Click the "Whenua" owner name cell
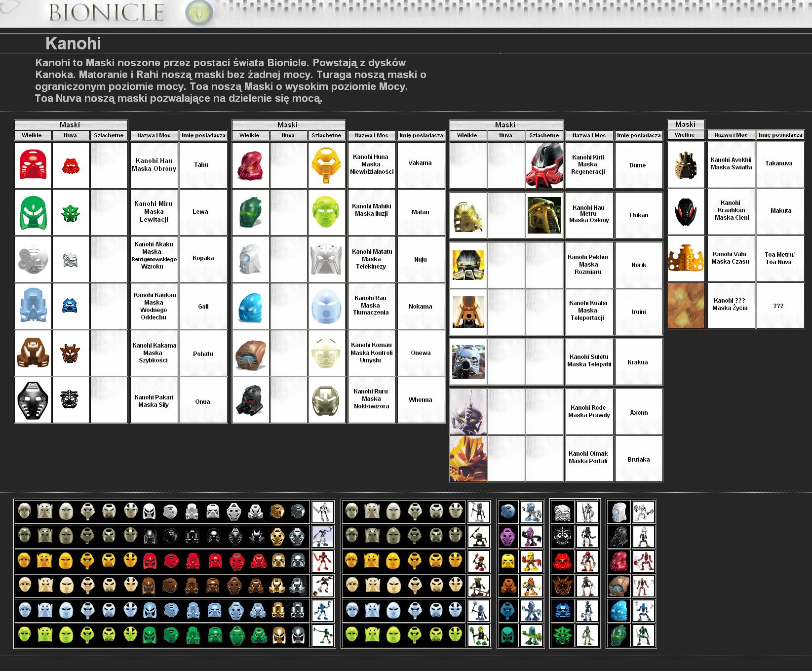 click(421, 400)
